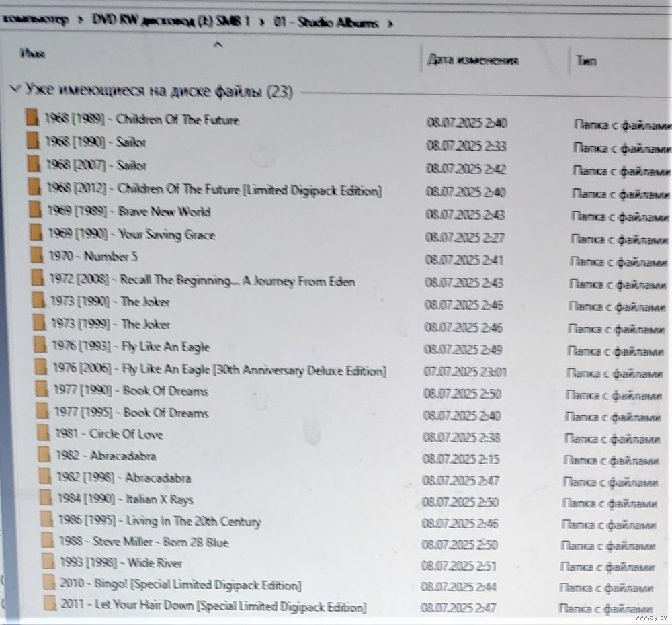Click folder icon of 1977 [1995] Book Of Dreams
The height and width of the screenshot is (625, 672).
tap(42, 411)
